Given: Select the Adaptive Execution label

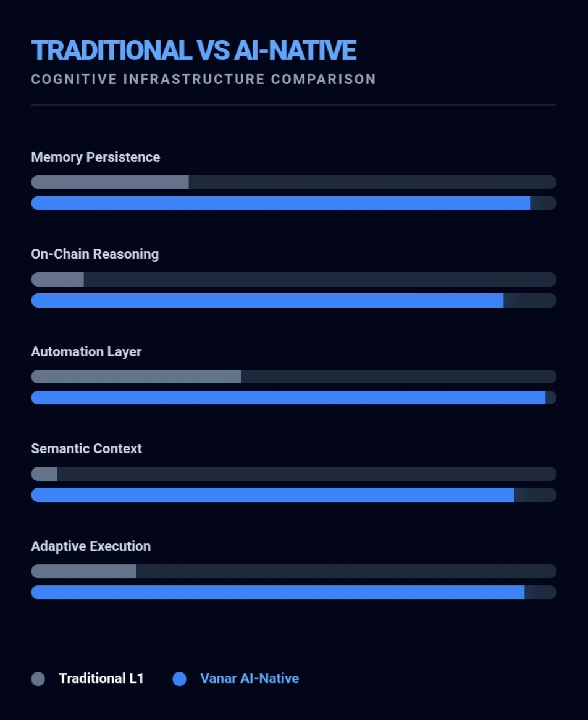Looking at the screenshot, I should click(91, 546).
